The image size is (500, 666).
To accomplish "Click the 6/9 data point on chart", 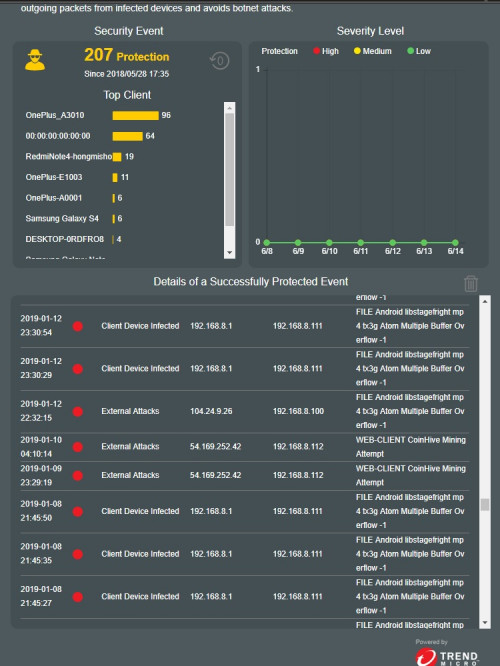I will (298, 243).
